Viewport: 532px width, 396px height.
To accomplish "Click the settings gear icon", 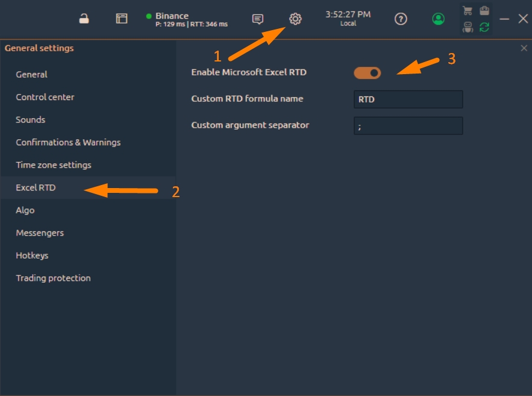I will (x=295, y=19).
